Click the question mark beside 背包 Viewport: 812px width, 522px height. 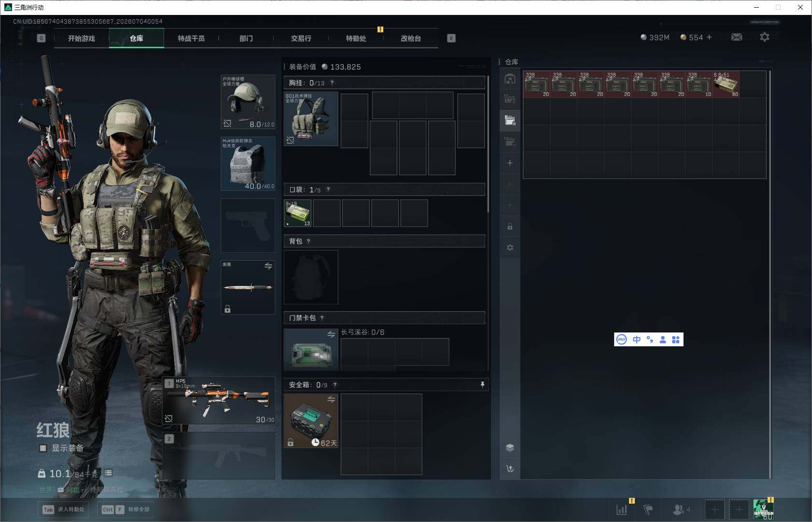pos(308,241)
